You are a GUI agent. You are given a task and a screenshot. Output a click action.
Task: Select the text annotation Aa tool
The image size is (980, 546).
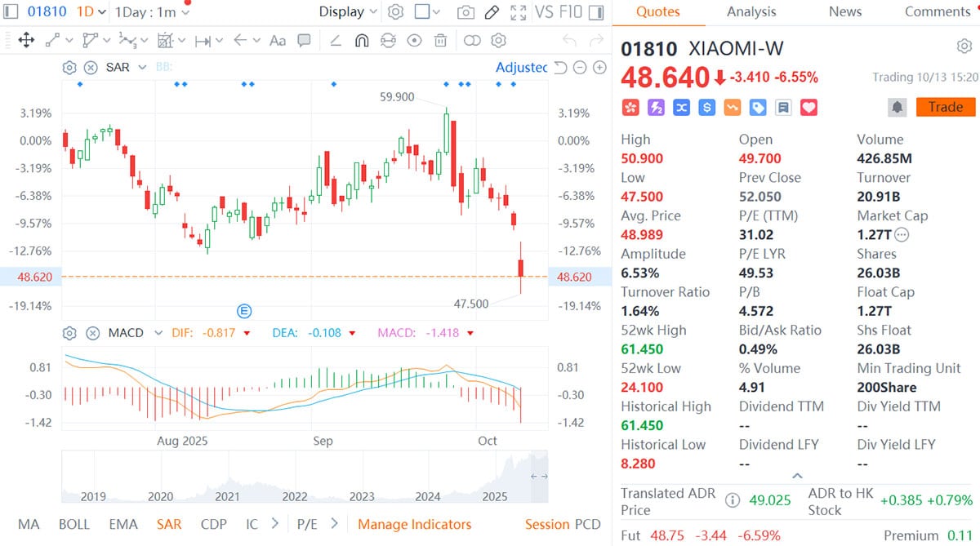pyautogui.click(x=278, y=39)
